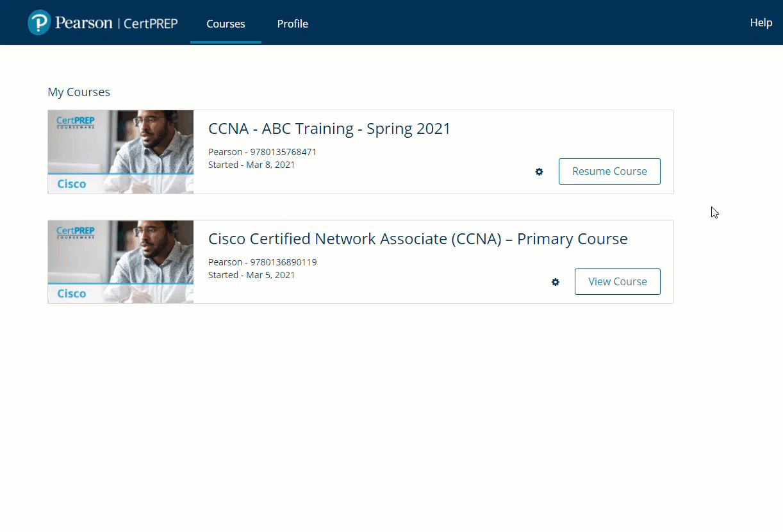The height and width of the screenshot is (532, 783).
Task: Click title CCNA - ABC Training - Spring 2021
Action: [329, 129]
